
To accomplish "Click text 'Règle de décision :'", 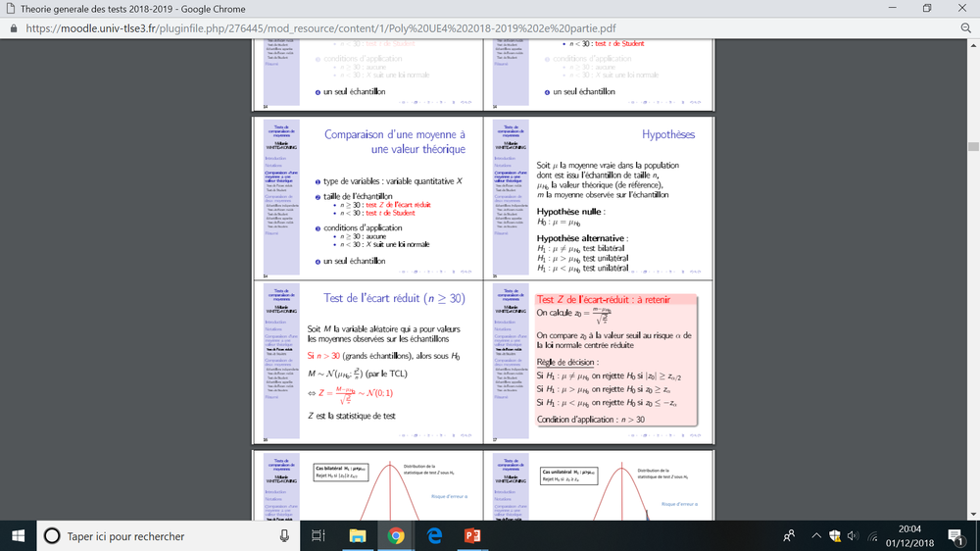I will [x=567, y=362].
